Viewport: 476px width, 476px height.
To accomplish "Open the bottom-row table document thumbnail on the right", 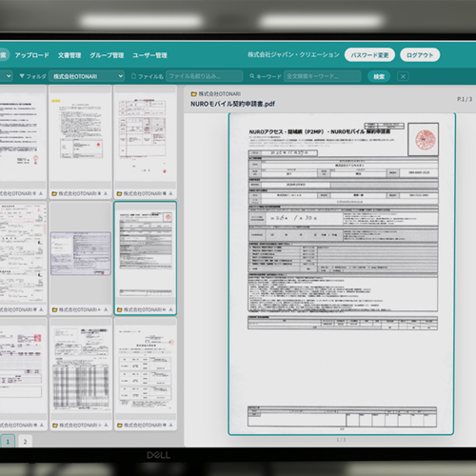I will pyautogui.click(x=146, y=369).
